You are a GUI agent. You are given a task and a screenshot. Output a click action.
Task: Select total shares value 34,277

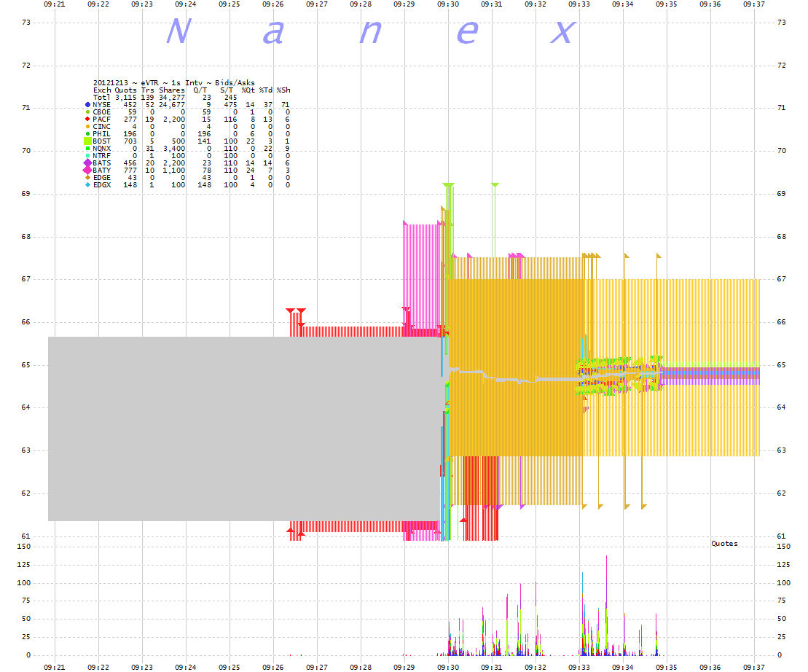[x=172, y=97]
